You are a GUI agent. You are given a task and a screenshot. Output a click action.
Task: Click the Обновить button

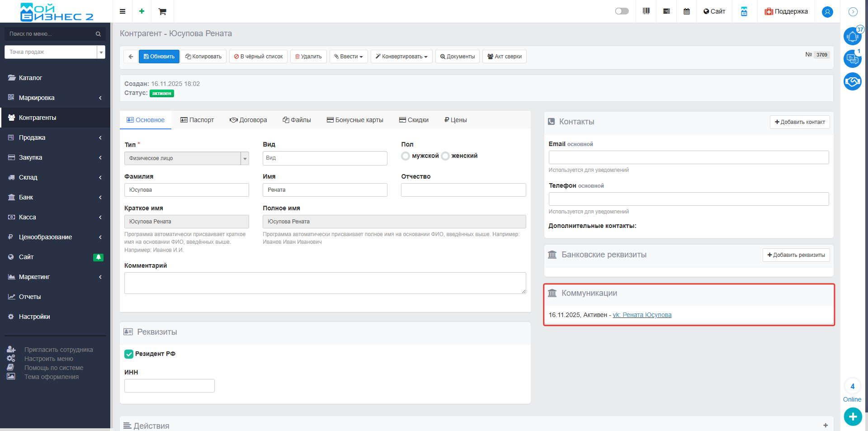pos(159,57)
